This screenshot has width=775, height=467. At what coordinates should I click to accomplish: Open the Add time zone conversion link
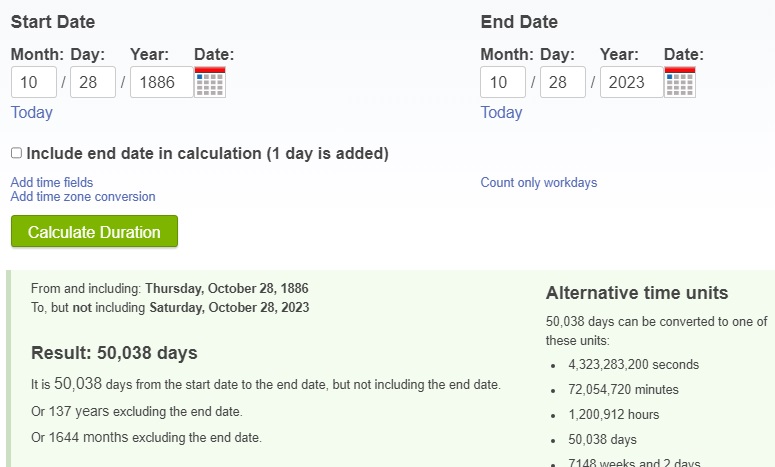83,197
